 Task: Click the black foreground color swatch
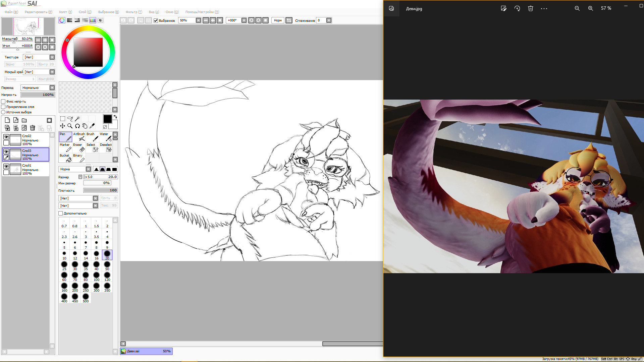(x=107, y=119)
